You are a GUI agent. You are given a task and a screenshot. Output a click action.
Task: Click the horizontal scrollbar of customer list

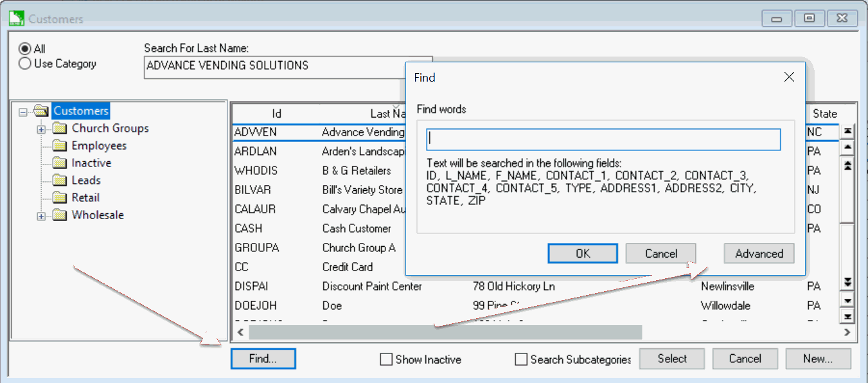pos(445,332)
